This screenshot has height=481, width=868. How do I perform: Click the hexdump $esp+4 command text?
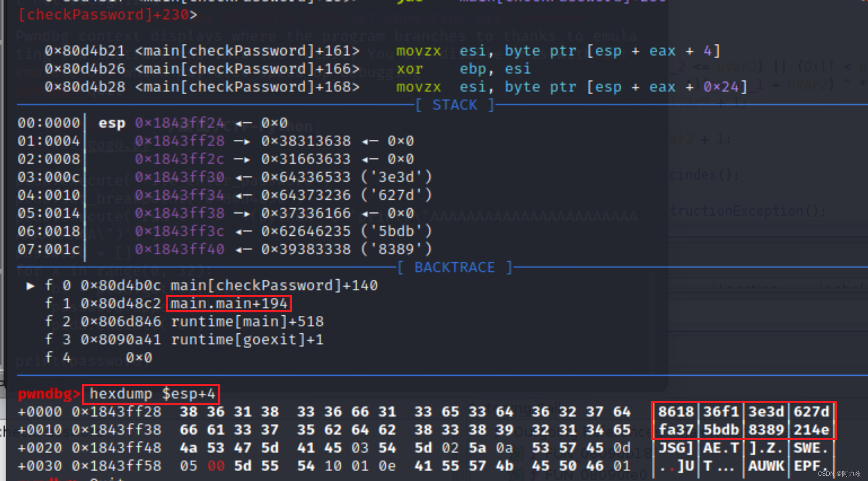[151, 394]
